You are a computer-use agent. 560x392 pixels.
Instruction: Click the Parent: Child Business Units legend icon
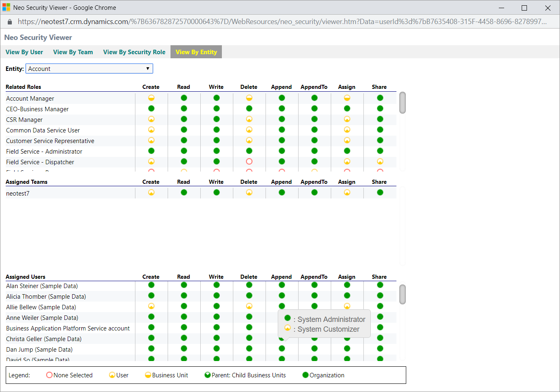point(208,375)
